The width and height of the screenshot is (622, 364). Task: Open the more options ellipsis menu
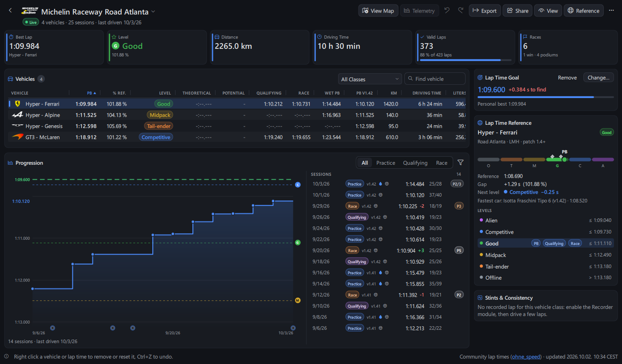611,11
